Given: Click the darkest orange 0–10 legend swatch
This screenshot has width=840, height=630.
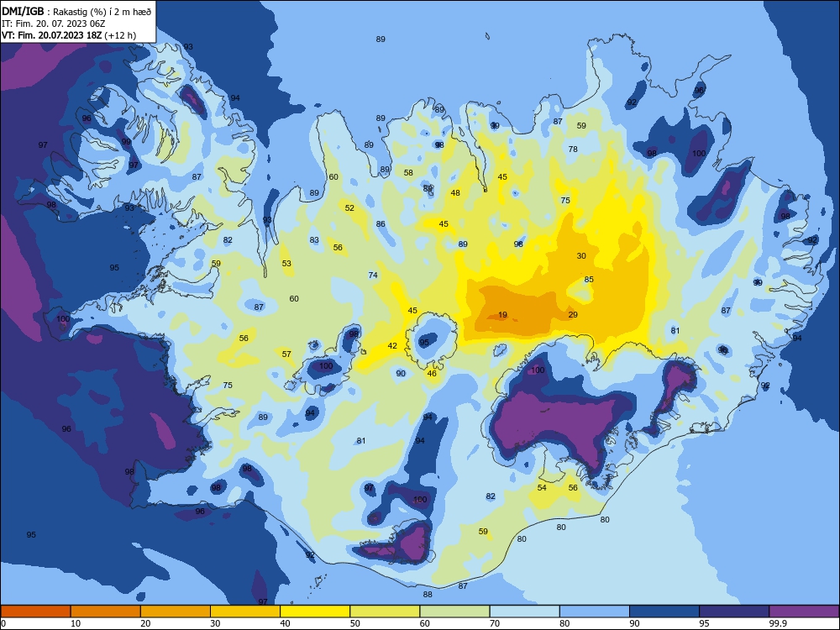Looking at the screenshot, I should click(35, 612).
